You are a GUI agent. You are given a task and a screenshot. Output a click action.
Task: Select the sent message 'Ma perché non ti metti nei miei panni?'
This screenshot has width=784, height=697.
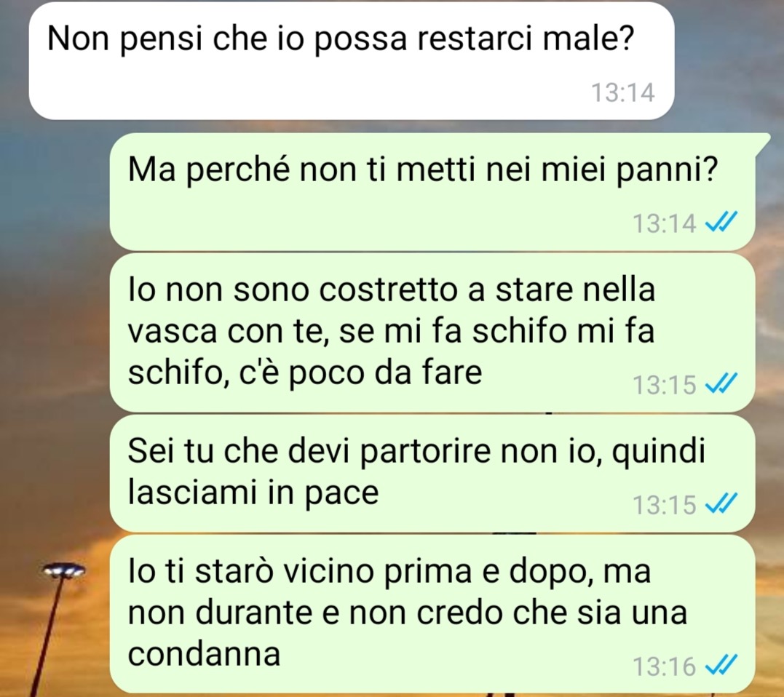[432, 191]
